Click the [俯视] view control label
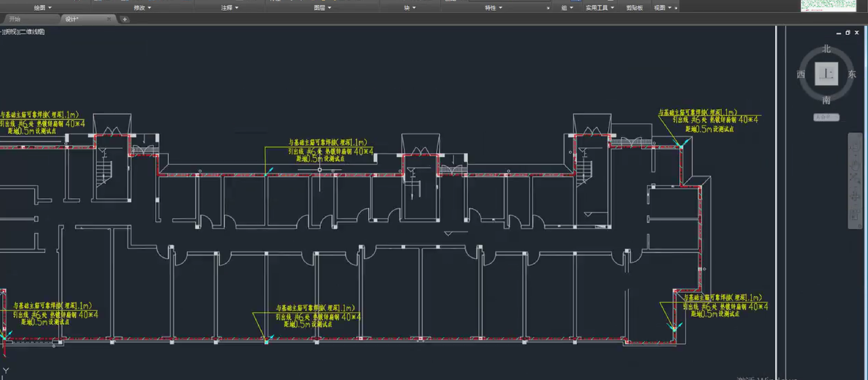Image resolution: width=868 pixels, height=380 pixels. pyautogui.click(x=11, y=32)
